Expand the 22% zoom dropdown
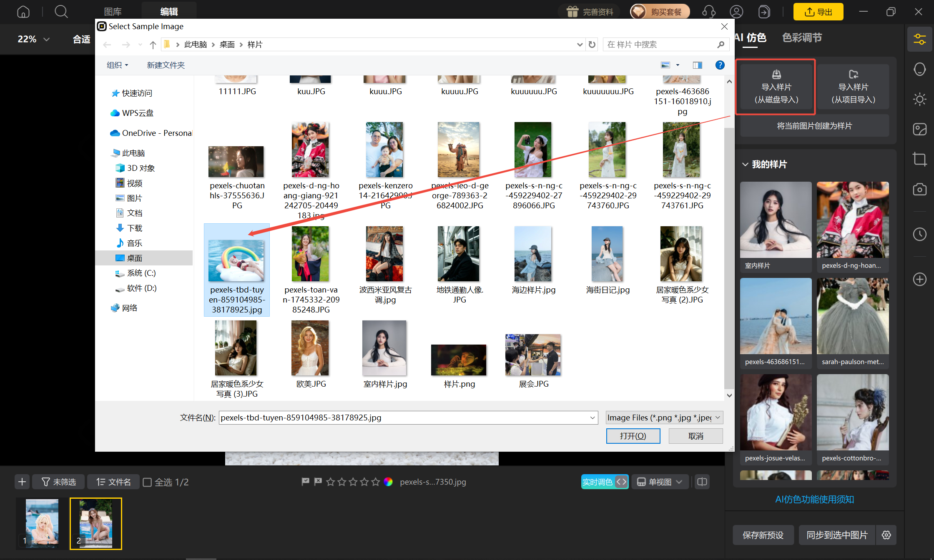This screenshot has height=560, width=934. tap(33, 39)
